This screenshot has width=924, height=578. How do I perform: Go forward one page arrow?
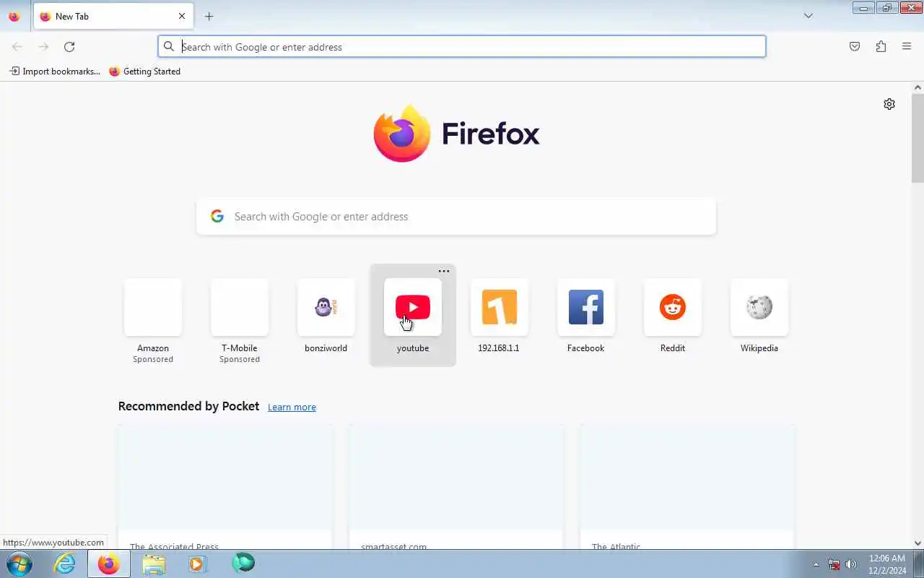pos(43,47)
